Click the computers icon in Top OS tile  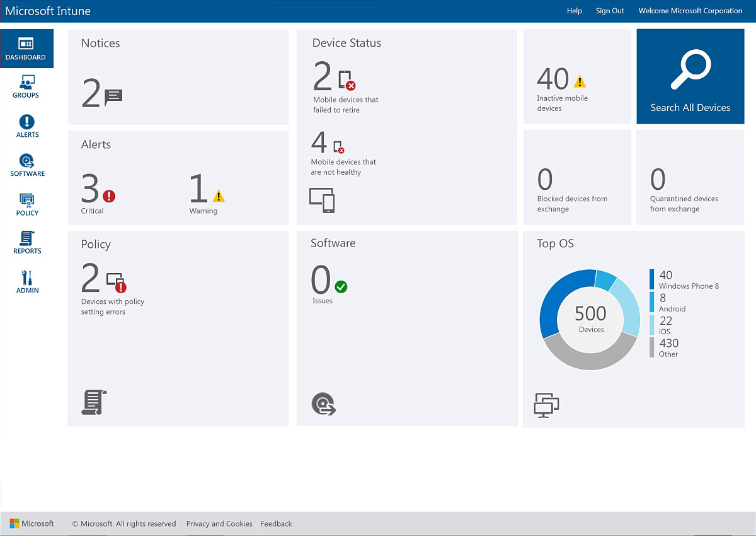click(x=547, y=405)
